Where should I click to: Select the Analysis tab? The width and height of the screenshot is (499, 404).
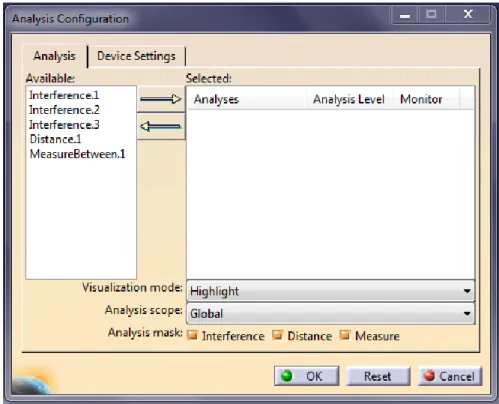[x=54, y=56]
